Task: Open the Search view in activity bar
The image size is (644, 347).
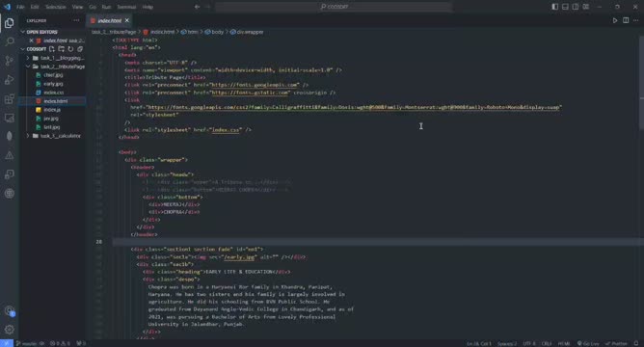Action: (9, 41)
